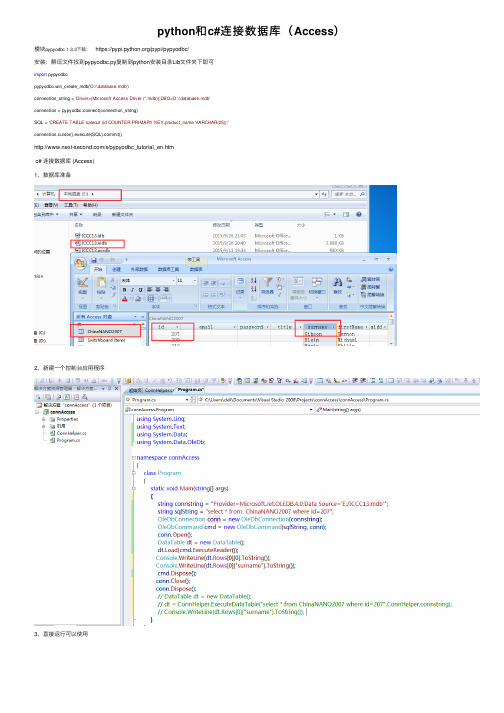
Task: Open the 帮助(H) menu in Explorer
Action: (x=90, y=206)
